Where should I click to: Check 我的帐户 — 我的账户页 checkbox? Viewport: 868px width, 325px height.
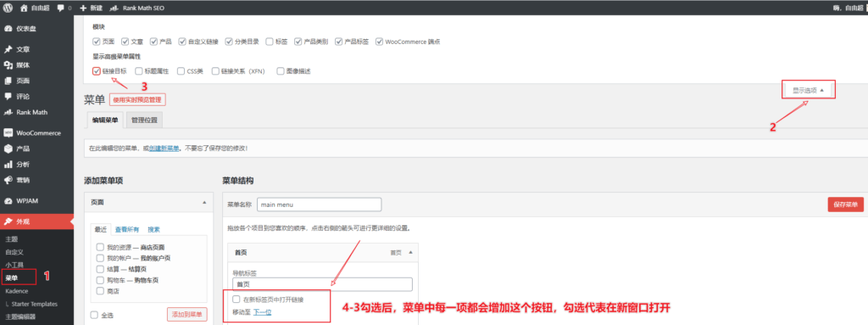pyautogui.click(x=100, y=259)
